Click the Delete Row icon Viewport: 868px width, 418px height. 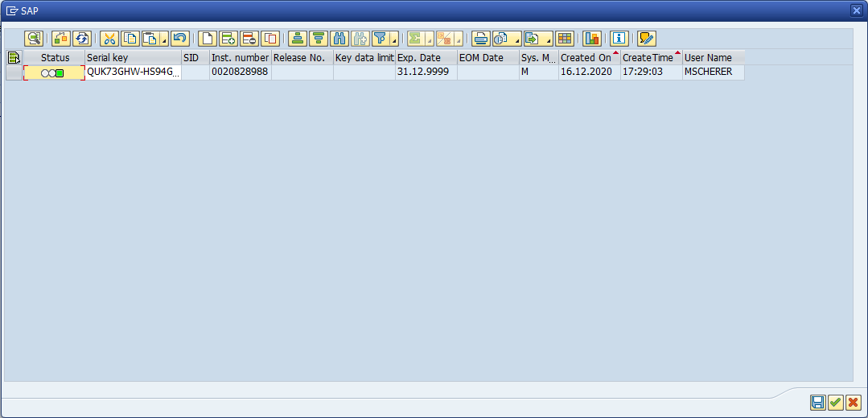(249, 38)
